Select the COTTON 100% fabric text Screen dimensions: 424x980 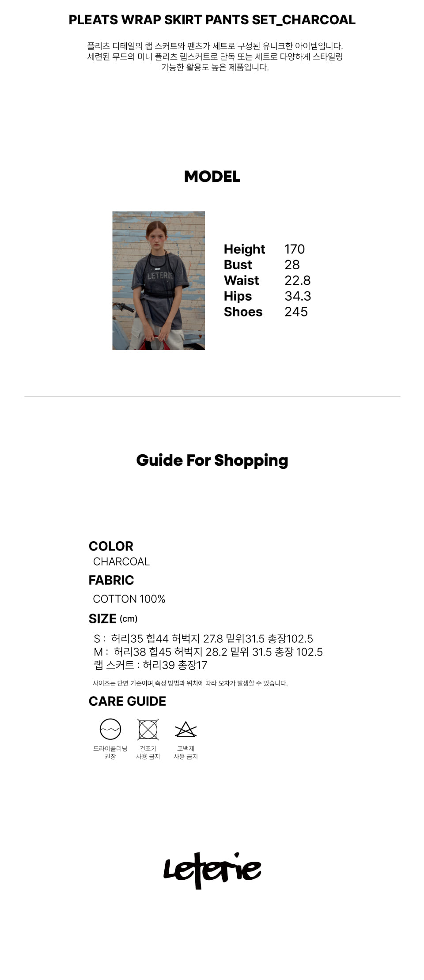(x=129, y=599)
